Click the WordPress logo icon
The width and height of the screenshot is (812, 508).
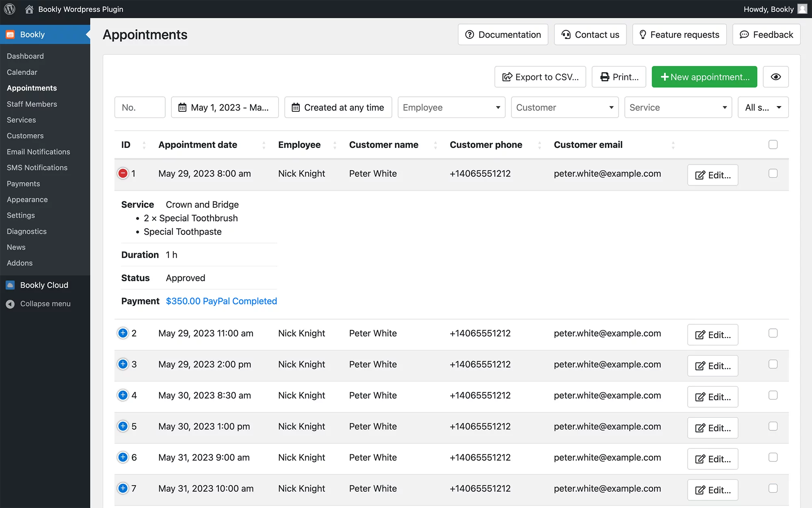coord(10,9)
